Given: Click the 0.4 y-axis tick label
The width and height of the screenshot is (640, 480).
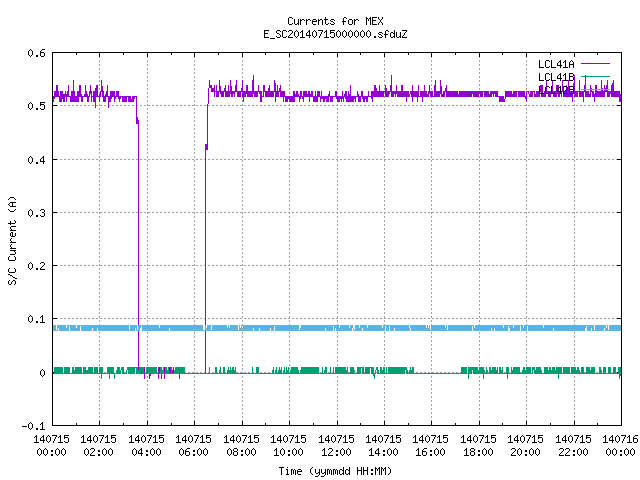Looking at the screenshot, I should click(x=36, y=160).
